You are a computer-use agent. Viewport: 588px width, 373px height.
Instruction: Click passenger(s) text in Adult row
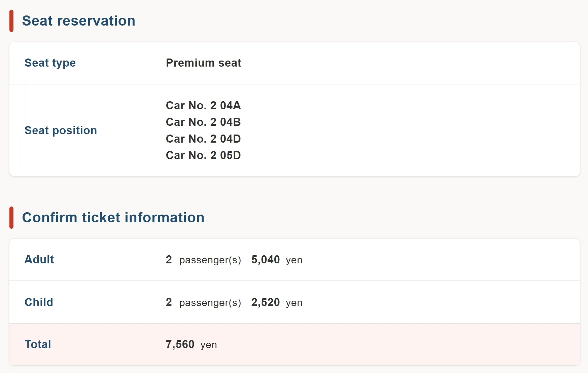click(210, 260)
